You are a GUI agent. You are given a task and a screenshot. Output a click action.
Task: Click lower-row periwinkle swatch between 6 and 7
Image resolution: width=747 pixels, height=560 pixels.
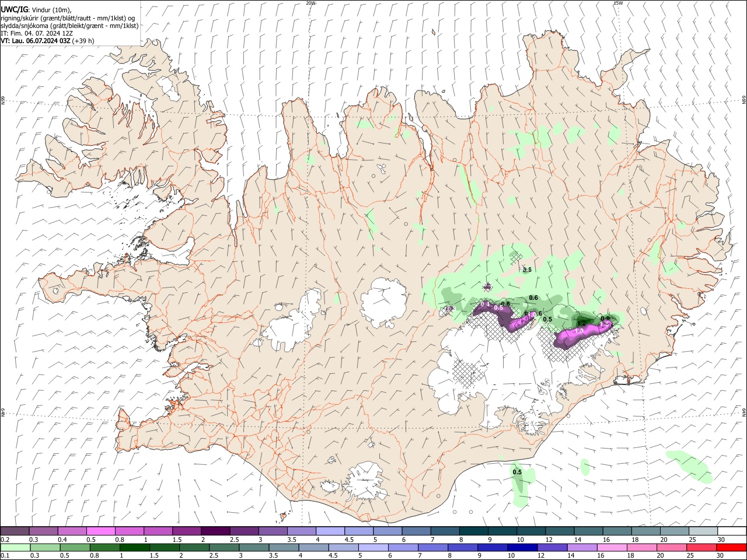(403, 547)
